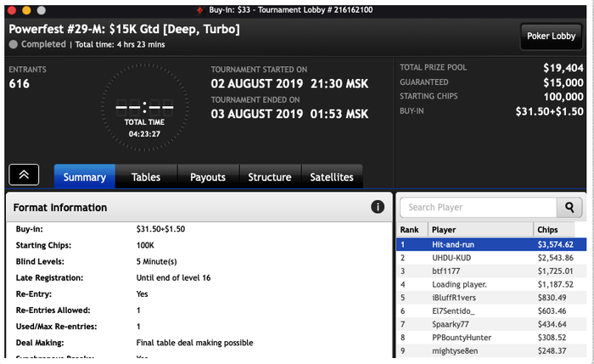Switch to the Summary tab
The height and width of the screenshot is (364, 594).
point(85,176)
